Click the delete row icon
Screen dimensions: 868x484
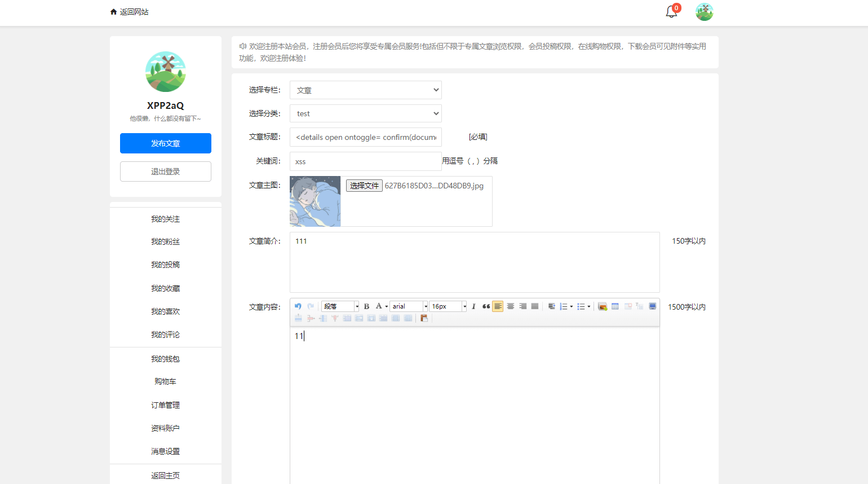(311, 318)
